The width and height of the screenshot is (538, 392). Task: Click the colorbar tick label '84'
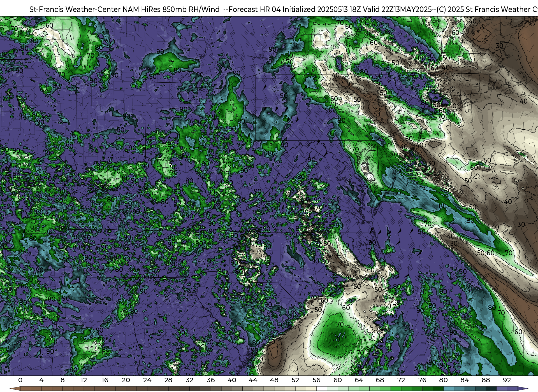pyautogui.click(x=465, y=380)
